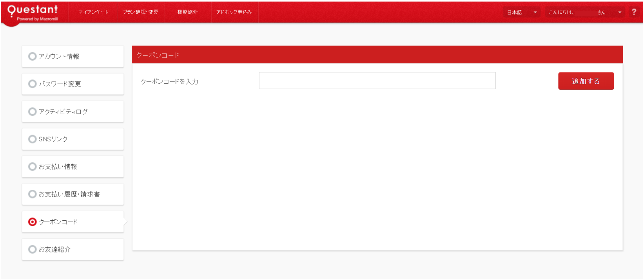This screenshot has height=279, width=644.
Task: Open 機能紹介 in the navigation bar
Action: pos(187,12)
